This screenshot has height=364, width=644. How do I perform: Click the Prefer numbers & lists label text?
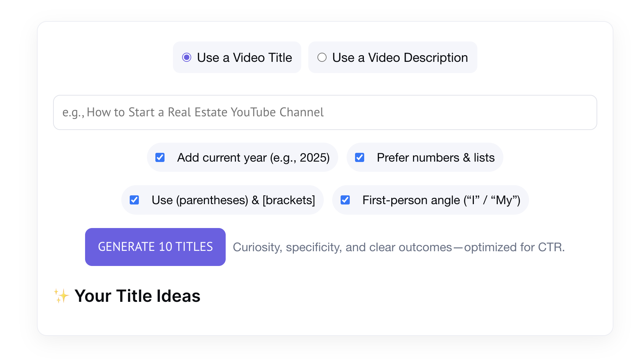click(x=435, y=157)
